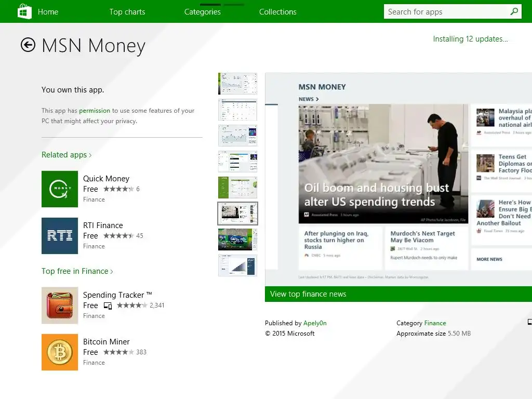Click the large MSN Money screenshot preview
Image resolution: width=532 pixels, height=399 pixels.
tap(398, 179)
